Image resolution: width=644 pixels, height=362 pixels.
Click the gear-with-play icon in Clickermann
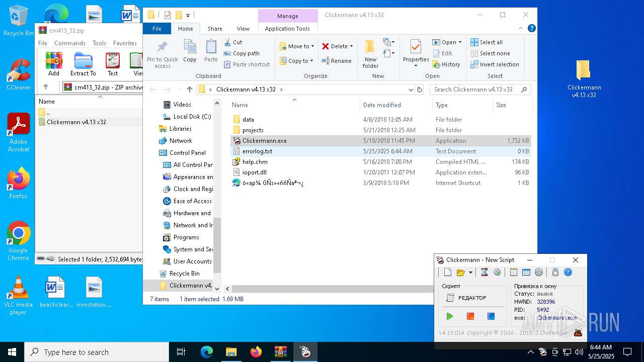(x=497, y=273)
